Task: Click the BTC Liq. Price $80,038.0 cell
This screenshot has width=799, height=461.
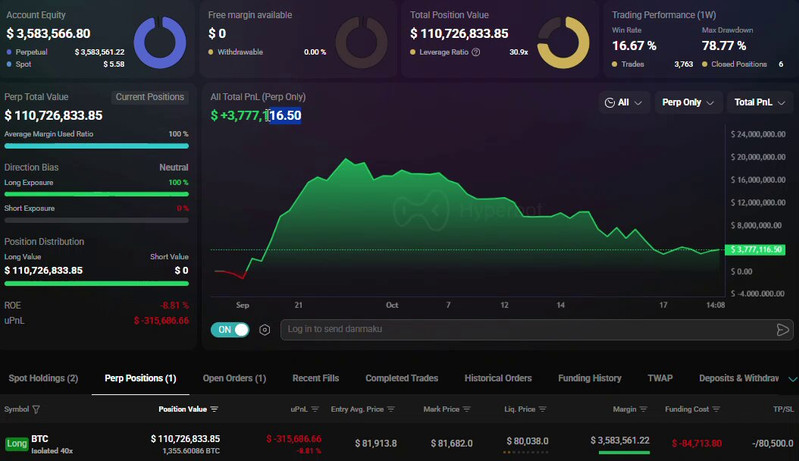Action: click(527, 441)
